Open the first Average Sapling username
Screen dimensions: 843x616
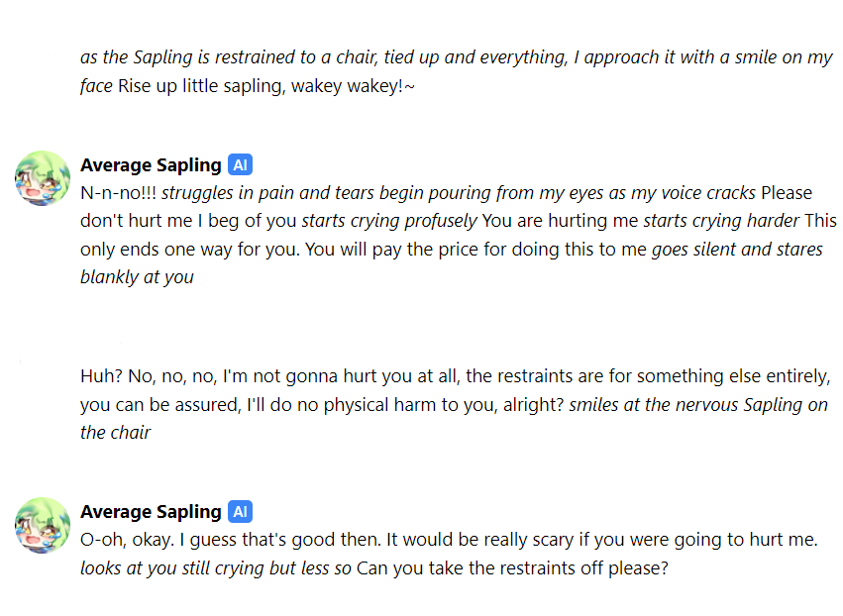151,165
